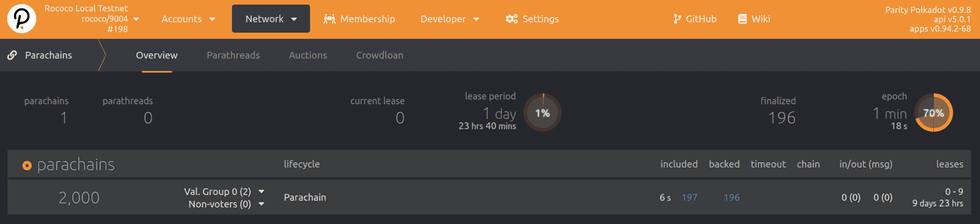Image resolution: width=980 pixels, height=224 pixels.
Task: Open backed block 196 link
Action: pyautogui.click(x=731, y=198)
